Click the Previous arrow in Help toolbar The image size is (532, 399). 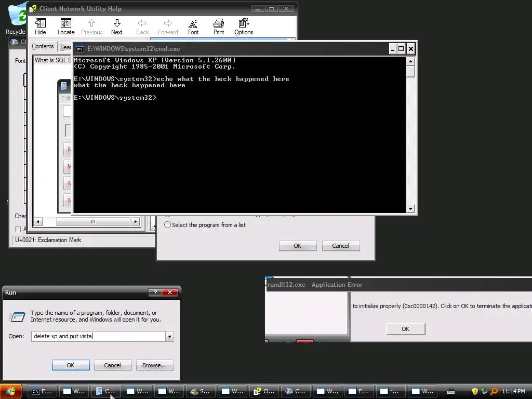point(91,27)
